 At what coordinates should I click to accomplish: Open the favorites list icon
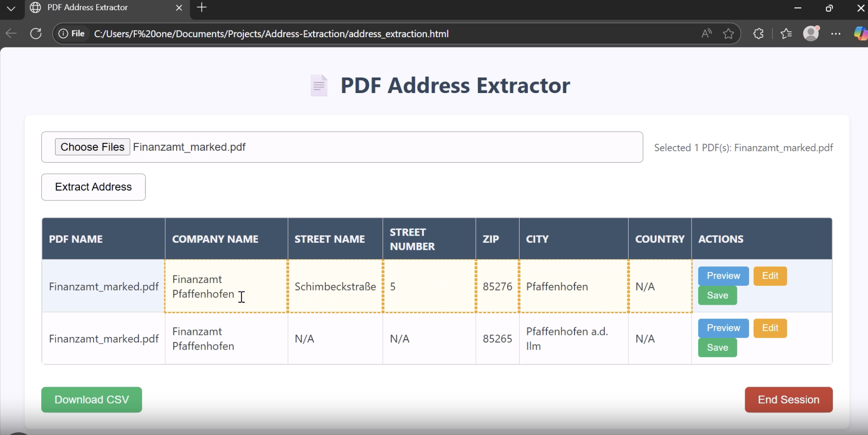(x=786, y=34)
